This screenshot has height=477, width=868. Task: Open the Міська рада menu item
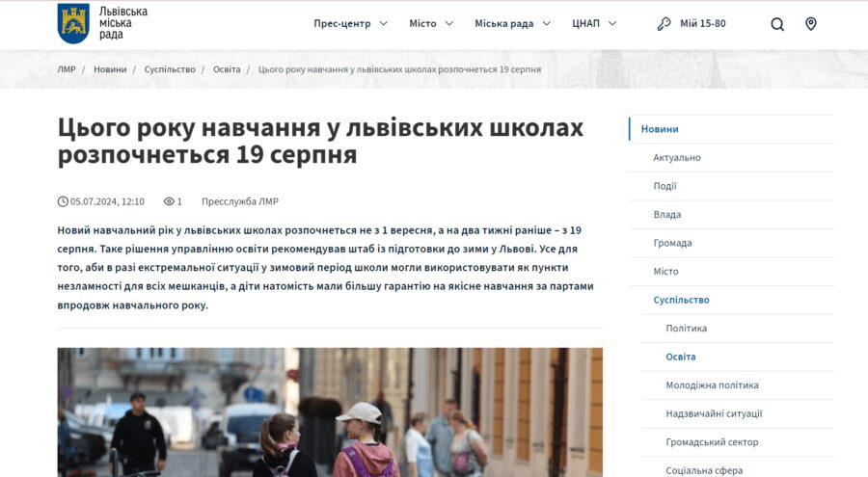[x=503, y=23]
